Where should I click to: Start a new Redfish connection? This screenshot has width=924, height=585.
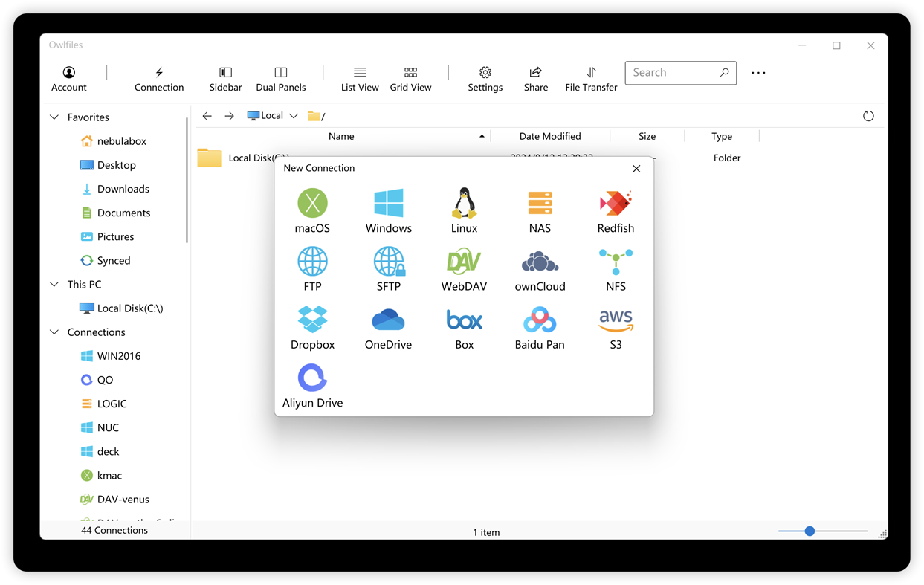(x=616, y=210)
